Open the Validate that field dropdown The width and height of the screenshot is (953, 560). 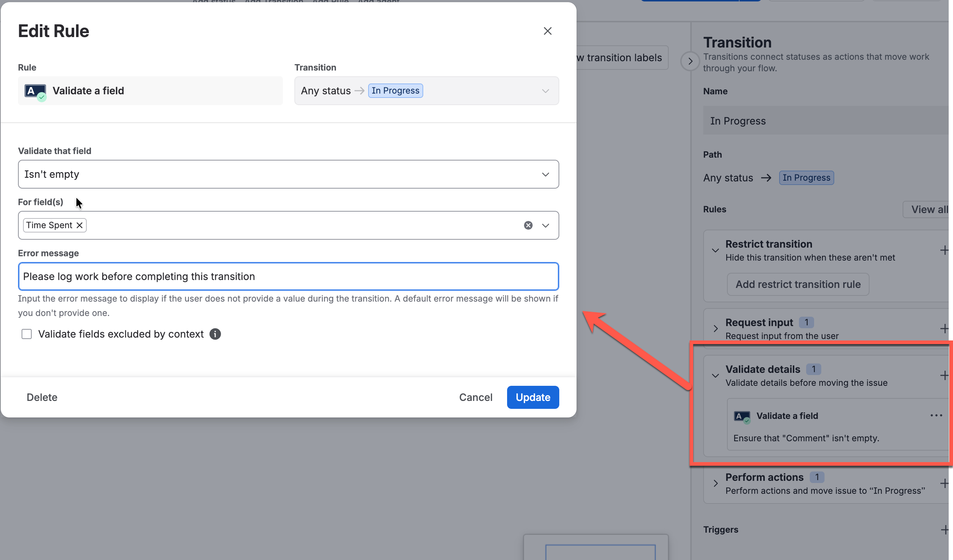[x=288, y=174]
